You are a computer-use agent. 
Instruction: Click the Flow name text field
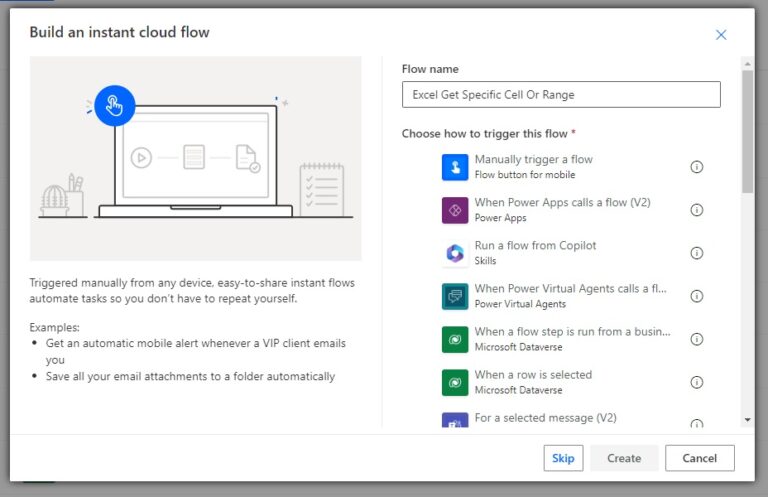point(560,94)
